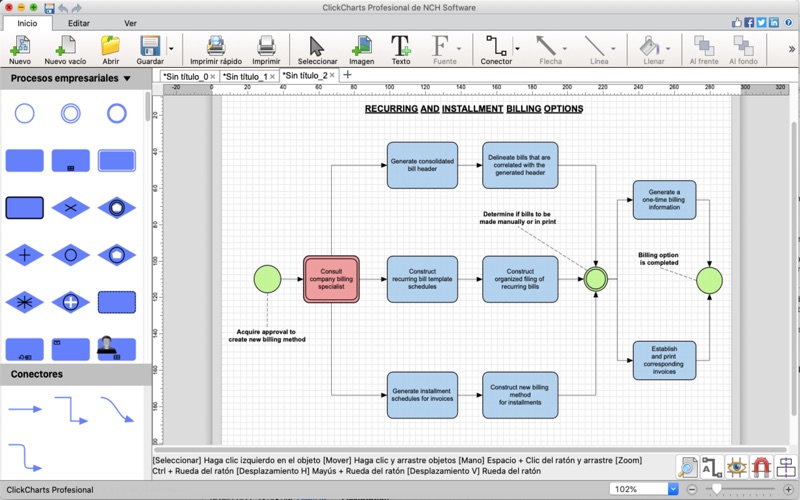Toggle the eye visibility icon
The height and width of the screenshot is (500, 800).
(x=737, y=467)
